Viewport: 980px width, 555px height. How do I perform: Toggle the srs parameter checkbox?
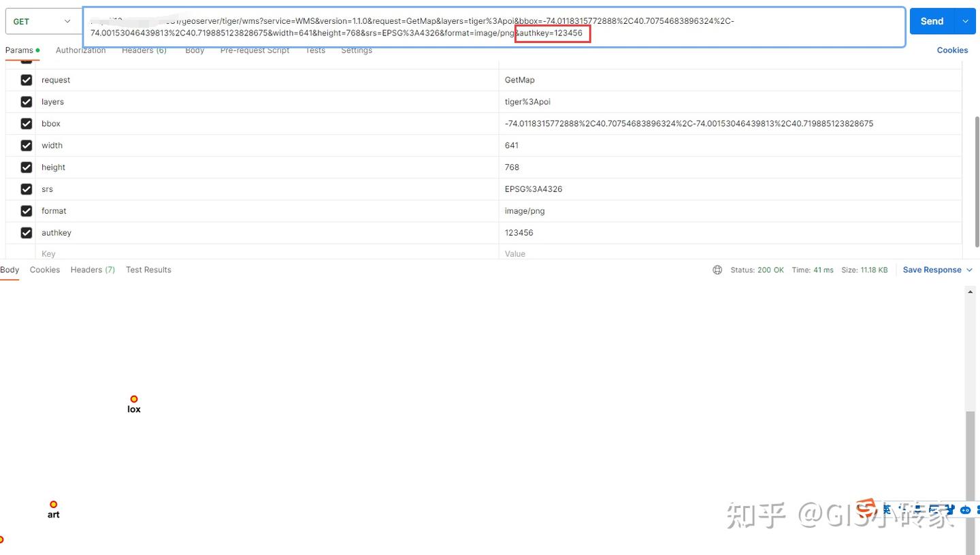pos(26,189)
